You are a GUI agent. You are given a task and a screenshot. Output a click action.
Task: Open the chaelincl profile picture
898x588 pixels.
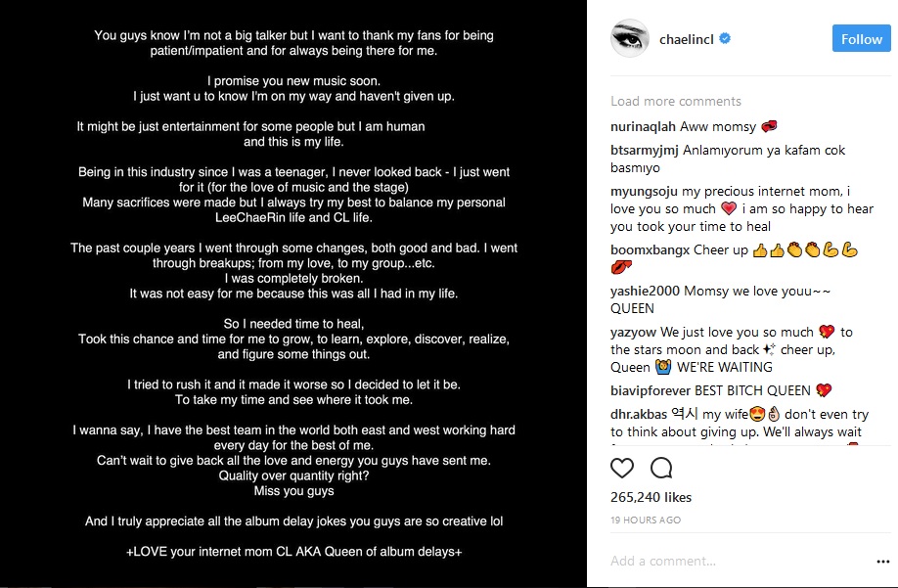pyautogui.click(x=631, y=39)
